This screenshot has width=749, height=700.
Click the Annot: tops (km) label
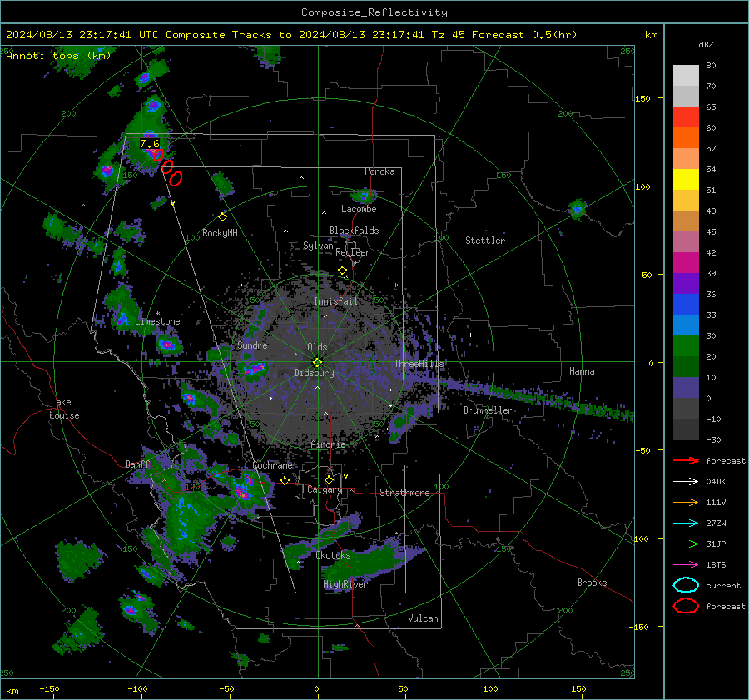point(58,56)
